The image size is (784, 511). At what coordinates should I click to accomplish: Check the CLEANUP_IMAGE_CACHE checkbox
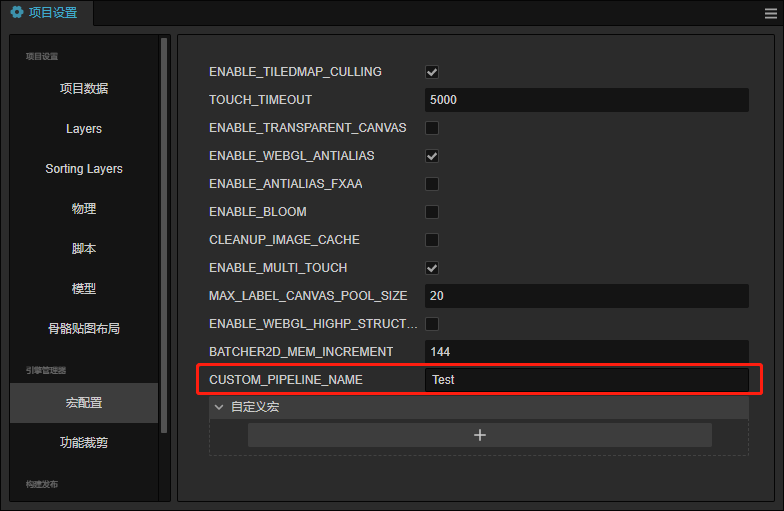(x=432, y=240)
